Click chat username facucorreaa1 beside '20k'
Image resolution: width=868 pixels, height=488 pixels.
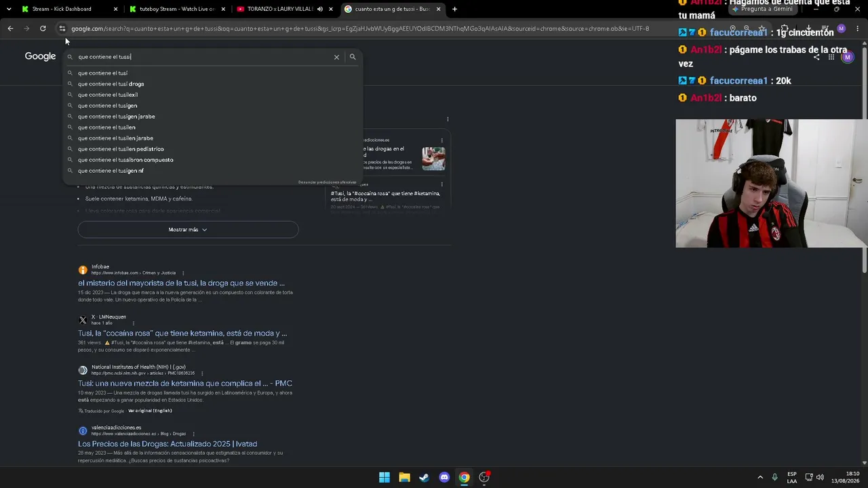738,81
